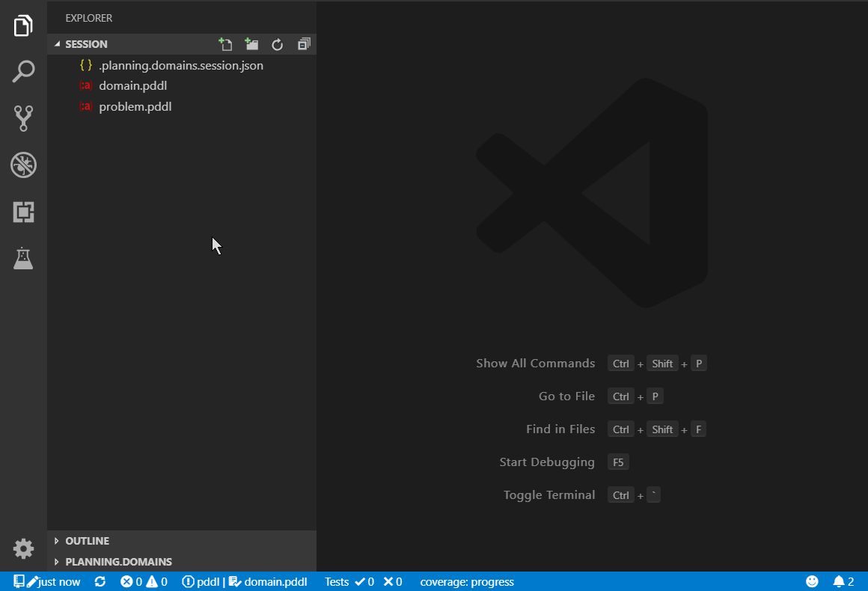Click the Tests label in status bar
Viewport: 868px width, 591px height.
click(337, 581)
